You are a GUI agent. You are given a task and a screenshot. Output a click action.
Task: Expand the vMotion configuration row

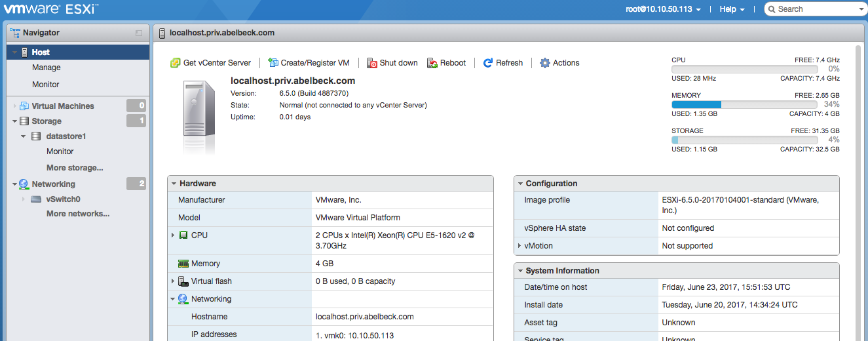pos(519,246)
